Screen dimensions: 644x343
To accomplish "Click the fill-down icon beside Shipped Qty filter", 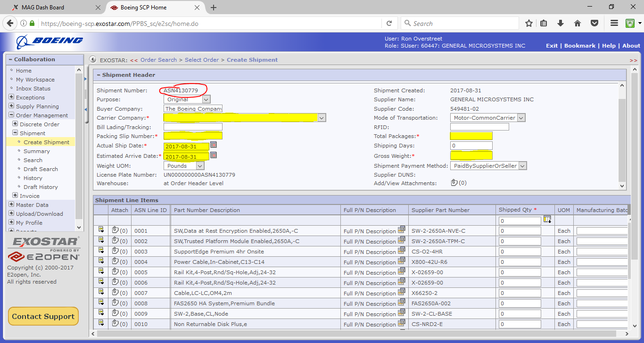I will (x=547, y=220).
